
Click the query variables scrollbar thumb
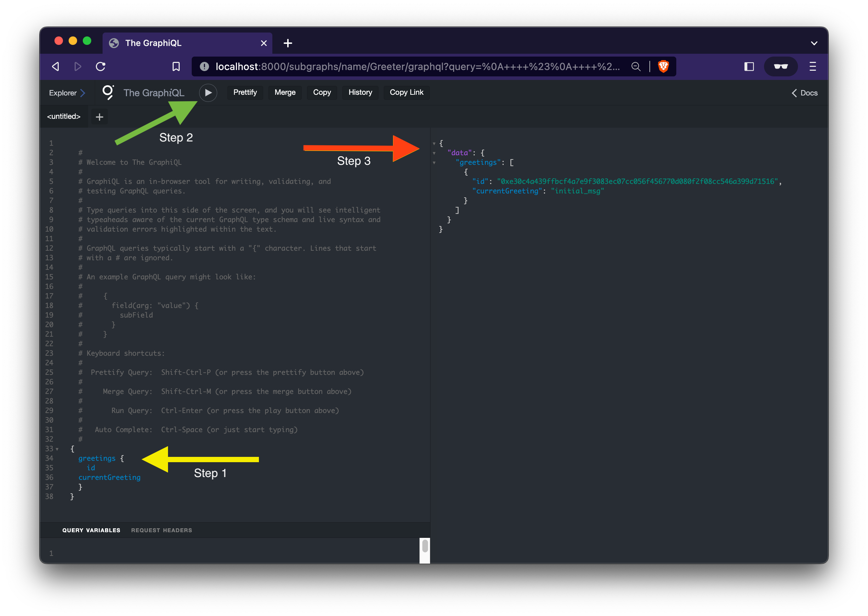pos(425,546)
